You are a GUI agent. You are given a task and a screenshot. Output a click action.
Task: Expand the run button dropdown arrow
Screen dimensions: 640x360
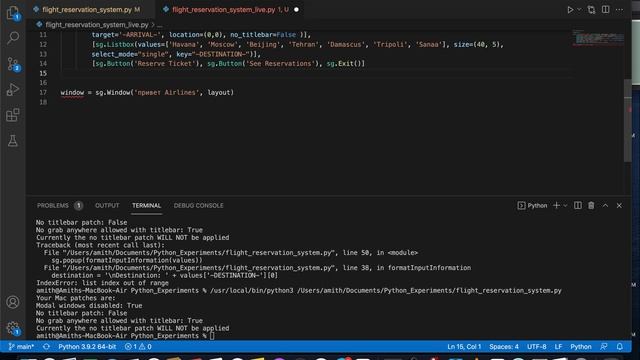(x=579, y=9)
